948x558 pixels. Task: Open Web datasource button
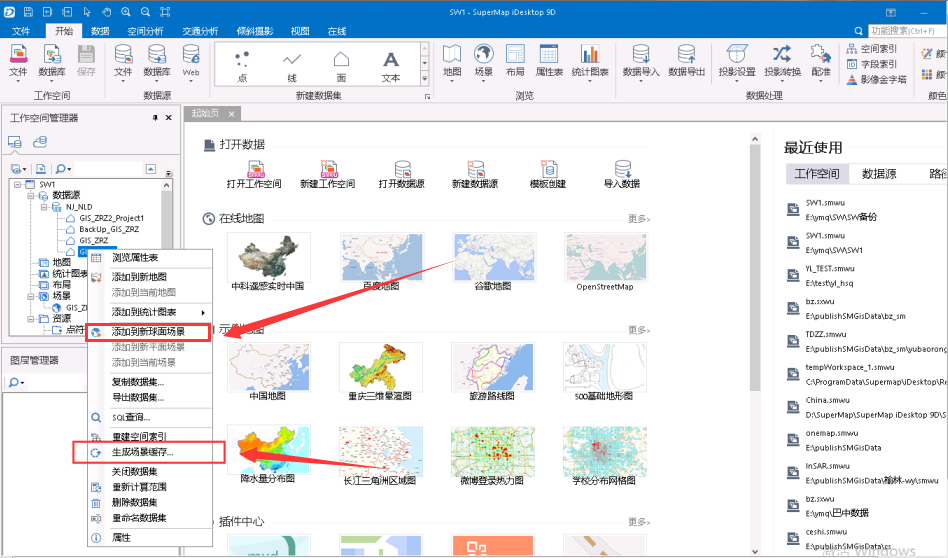point(191,62)
